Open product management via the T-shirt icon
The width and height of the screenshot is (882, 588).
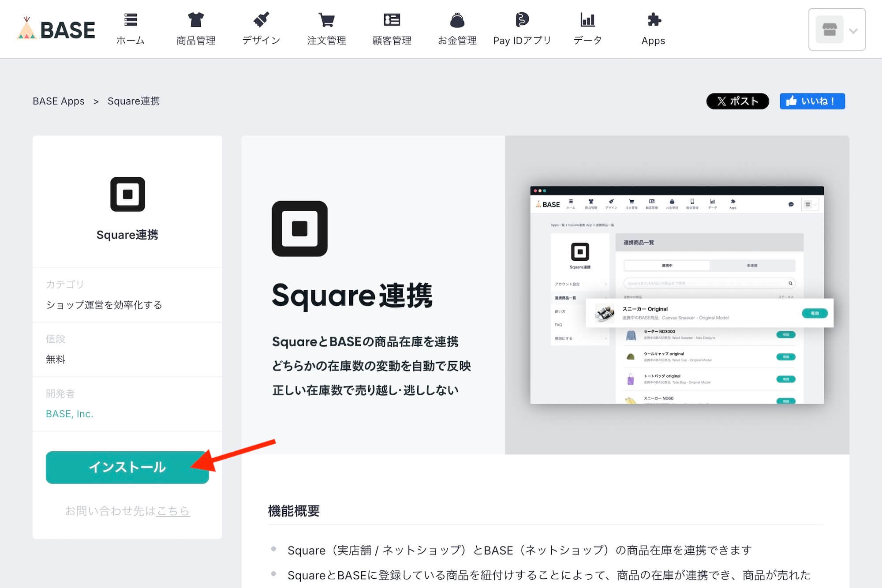pos(196,20)
